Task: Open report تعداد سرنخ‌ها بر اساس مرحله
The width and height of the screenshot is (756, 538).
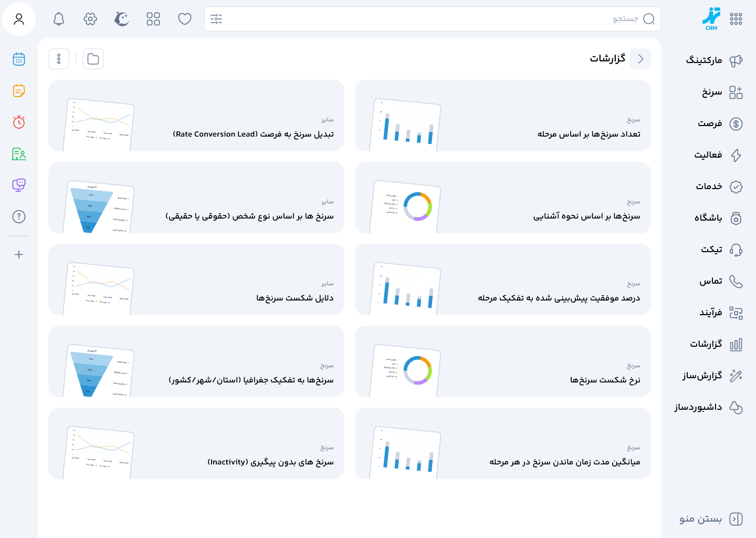Action: 503,116
